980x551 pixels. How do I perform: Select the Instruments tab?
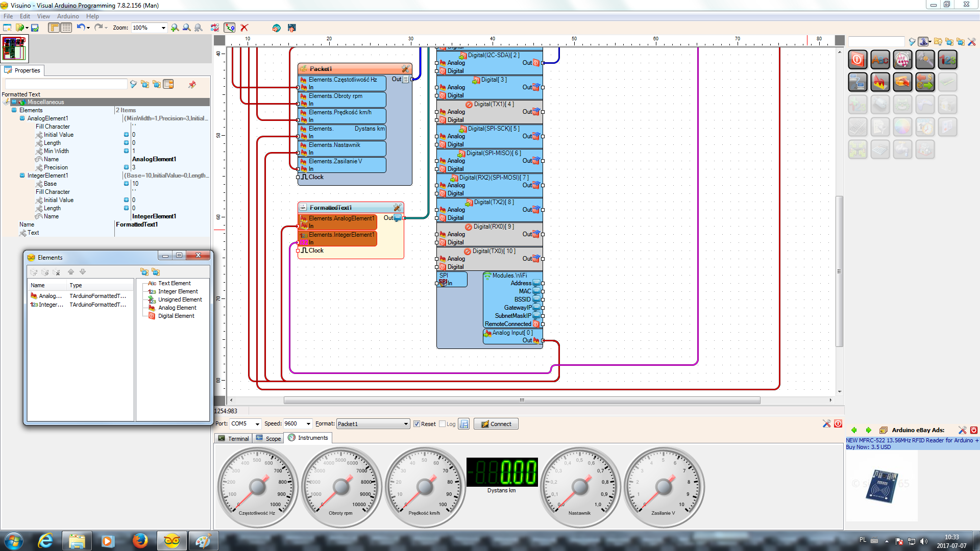(308, 438)
